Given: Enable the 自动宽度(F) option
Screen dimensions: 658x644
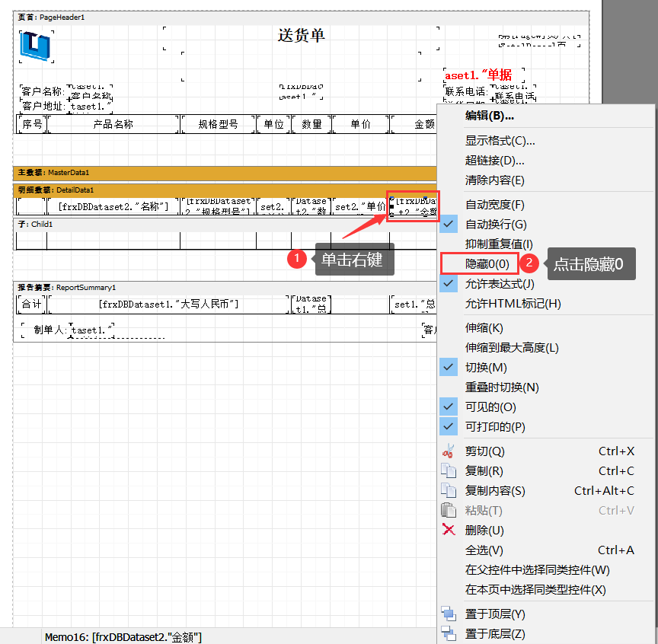Looking at the screenshot, I should (x=495, y=204).
